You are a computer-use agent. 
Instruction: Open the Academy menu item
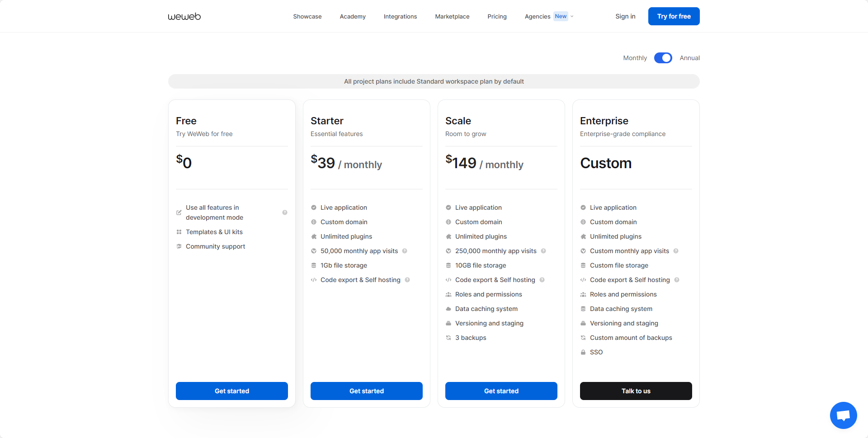point(353,16)
